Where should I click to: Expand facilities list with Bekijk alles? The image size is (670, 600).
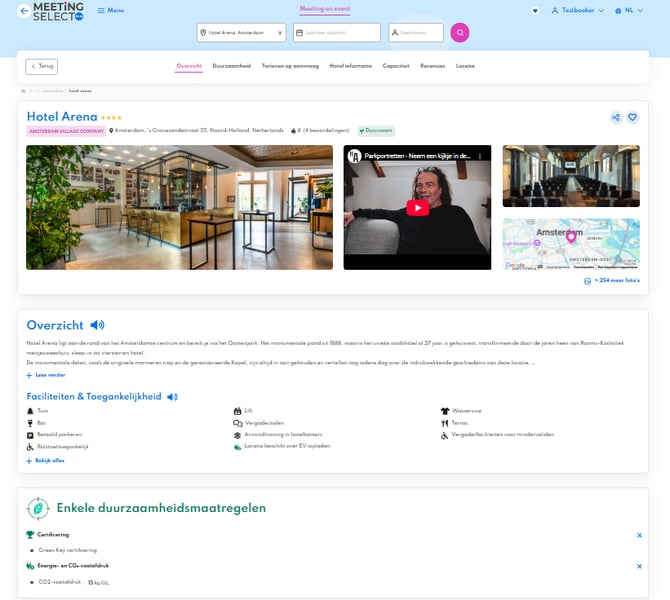point(45,461)
